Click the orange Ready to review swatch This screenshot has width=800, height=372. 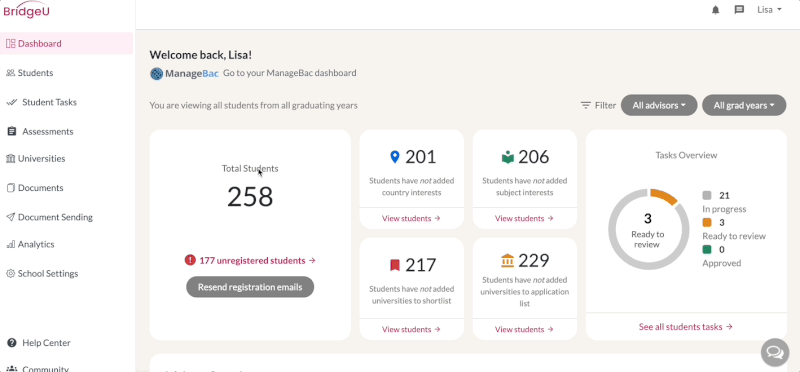tap(707, 222)
